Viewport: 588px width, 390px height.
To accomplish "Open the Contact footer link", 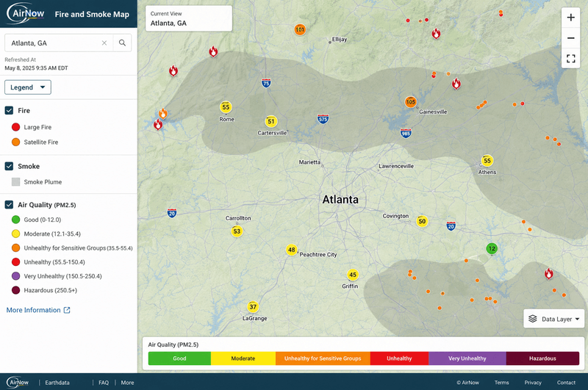I will [566, 383].
